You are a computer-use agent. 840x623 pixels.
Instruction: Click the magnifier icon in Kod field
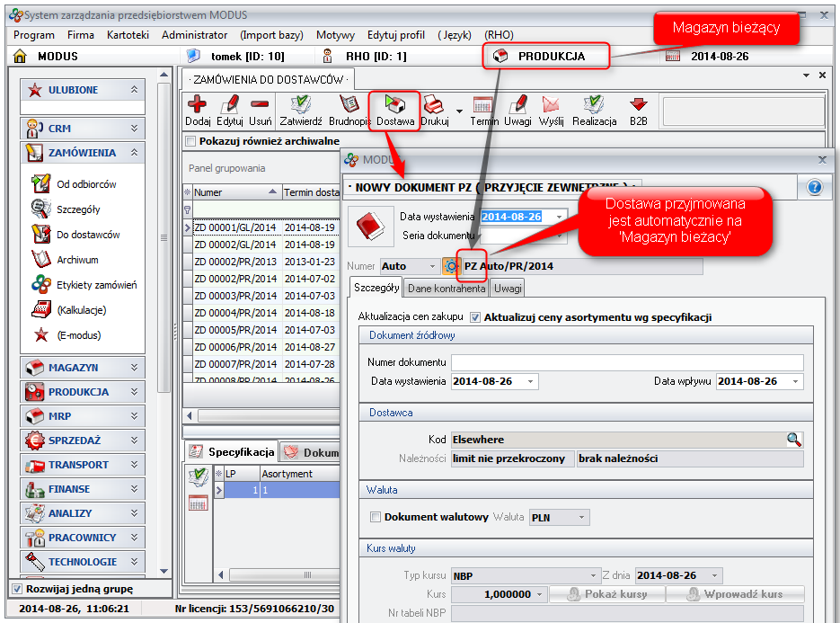click(x=794, y=440)
